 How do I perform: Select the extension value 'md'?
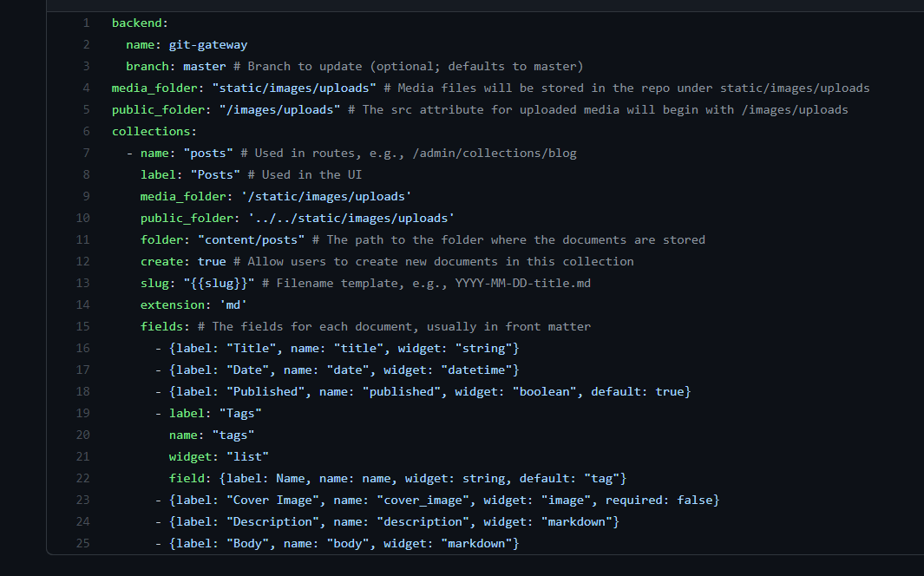233,304
